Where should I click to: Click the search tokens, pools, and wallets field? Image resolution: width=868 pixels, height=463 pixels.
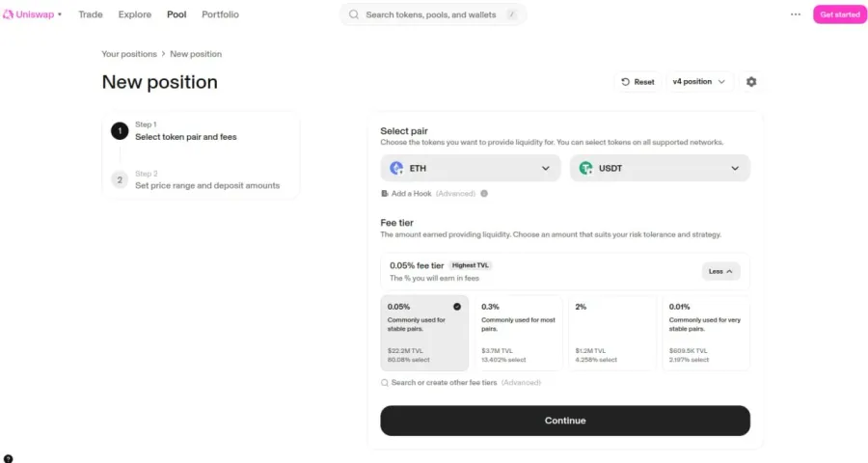433,14
